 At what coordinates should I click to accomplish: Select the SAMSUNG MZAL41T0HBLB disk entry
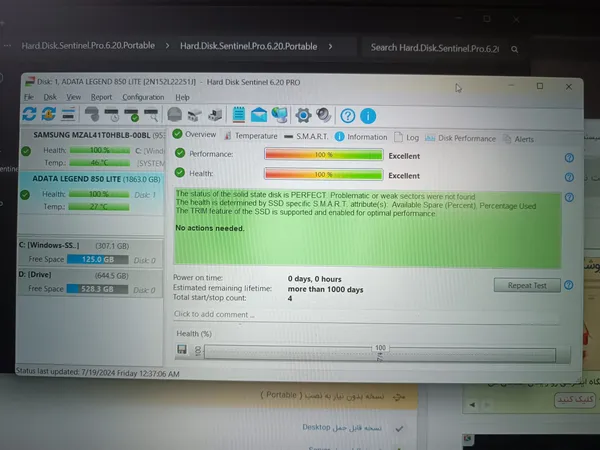(88, 134)
